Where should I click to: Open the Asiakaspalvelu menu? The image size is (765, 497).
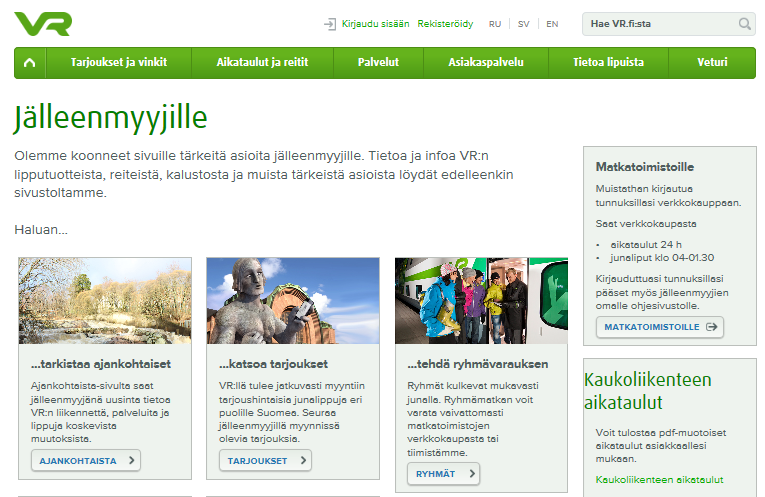[486, 62]
